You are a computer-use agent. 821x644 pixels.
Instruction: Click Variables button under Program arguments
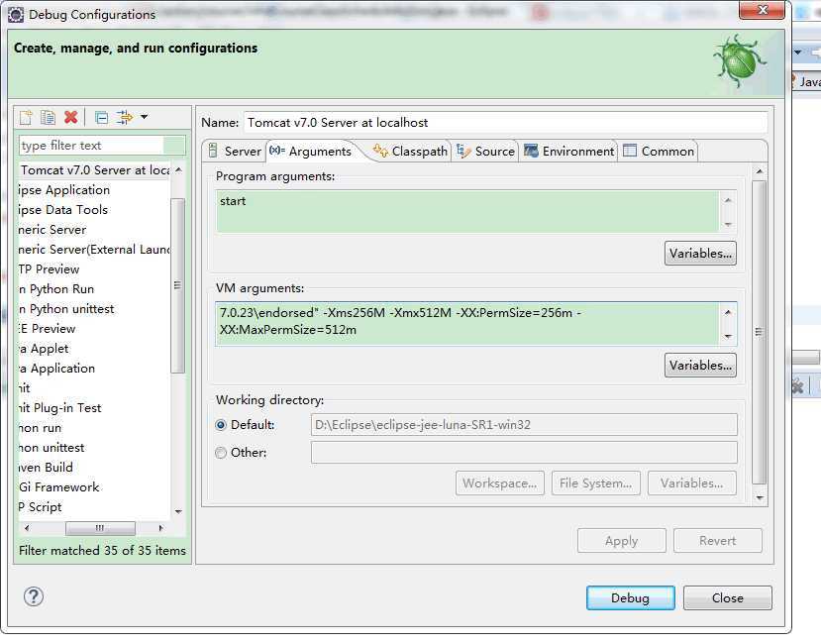700,253
